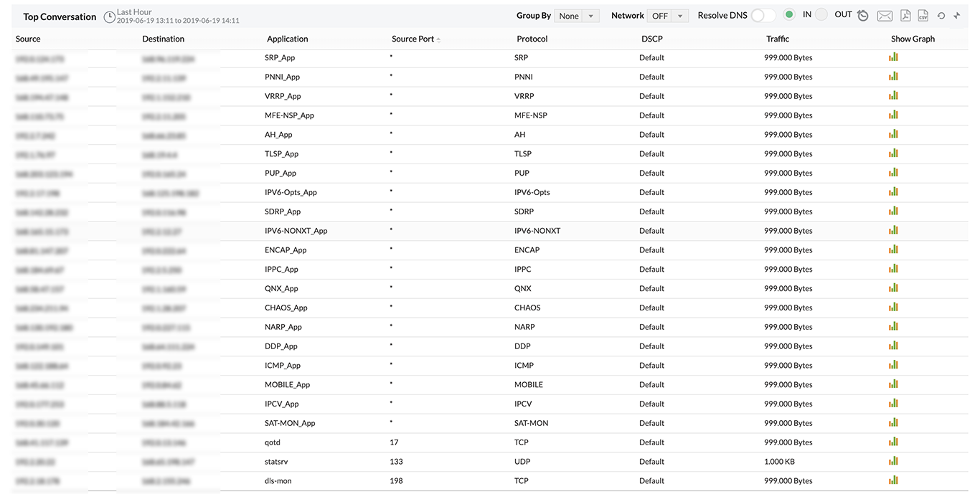980x494 pixels.
Task: Sort by the Traffic column header
Action: pyautogui.click(x=778, y=39)
